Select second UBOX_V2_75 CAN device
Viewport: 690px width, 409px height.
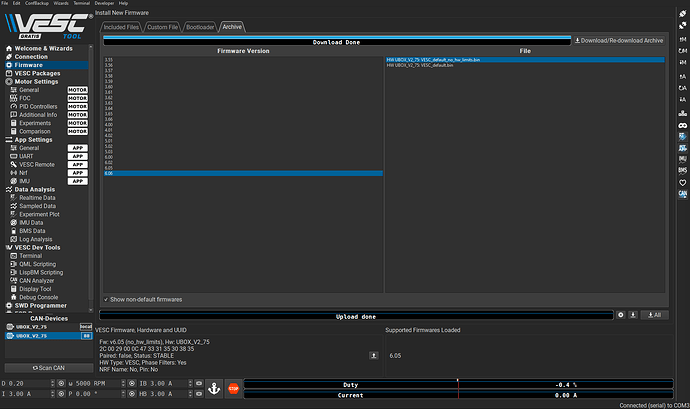coord(35,336)
